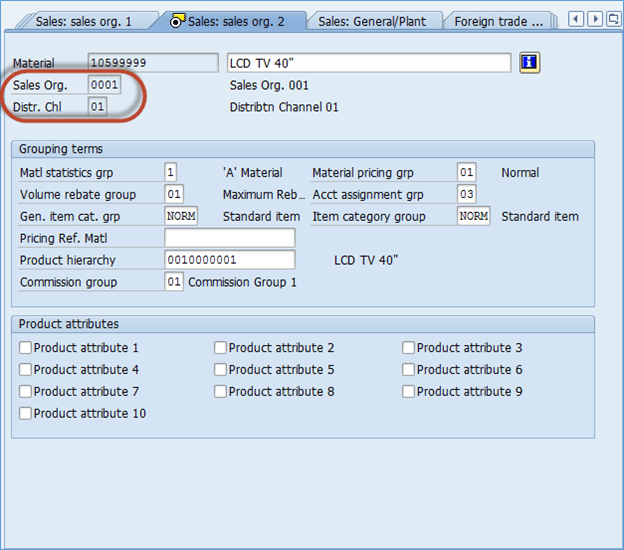Edit the material description LCD TV 40" field
This screenshot has height=550, width=624.
pyautogui.click(x=369, y=63)
